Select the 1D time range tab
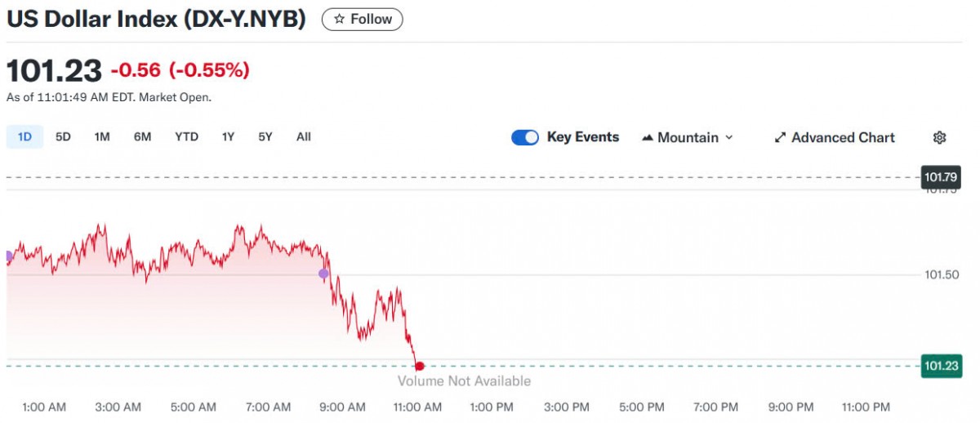 tap(24, 136)
